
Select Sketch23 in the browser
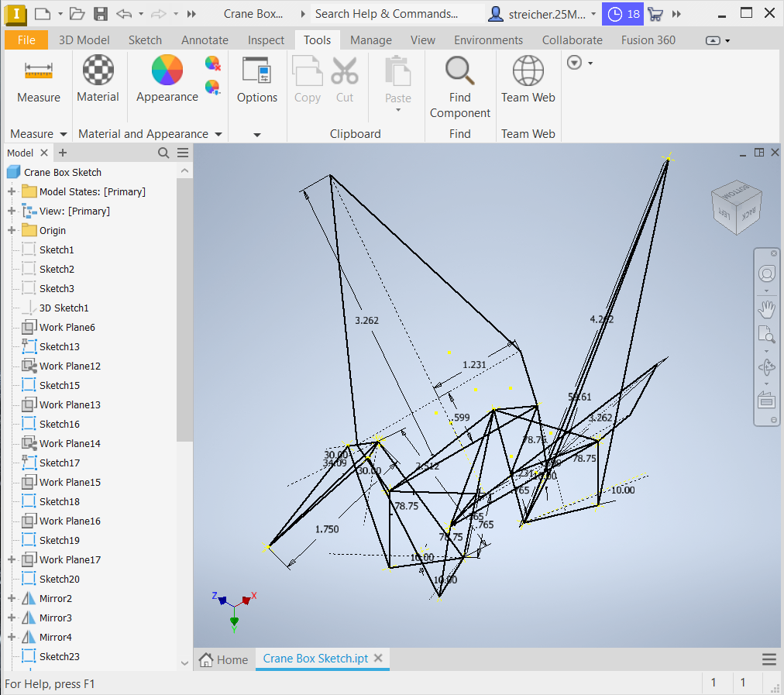59,656
